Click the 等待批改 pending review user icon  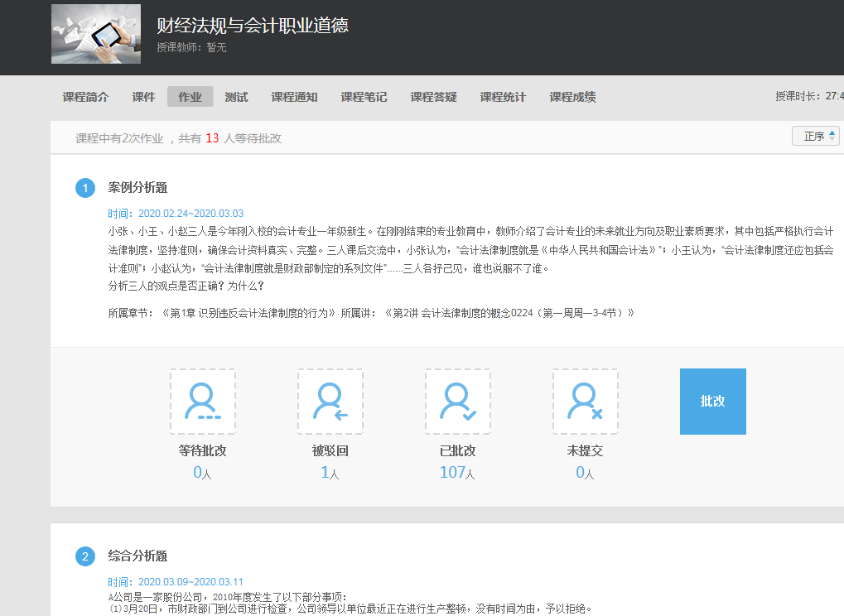click(x=203, y=402)
